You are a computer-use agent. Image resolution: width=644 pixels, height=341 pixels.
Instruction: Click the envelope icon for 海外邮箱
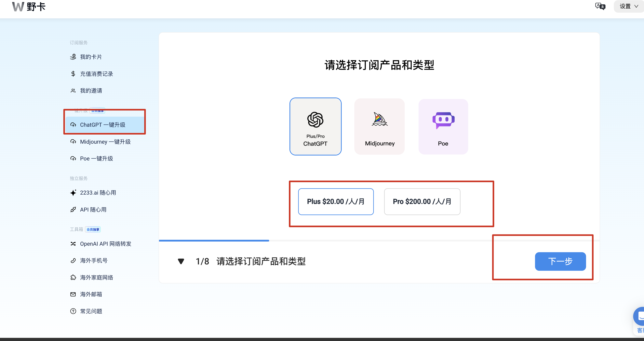(x=73, y=294)
